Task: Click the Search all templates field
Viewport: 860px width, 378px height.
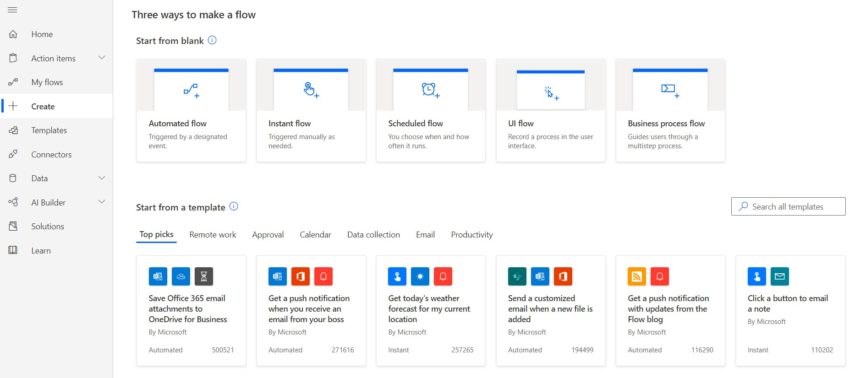Action: [788, 206]
